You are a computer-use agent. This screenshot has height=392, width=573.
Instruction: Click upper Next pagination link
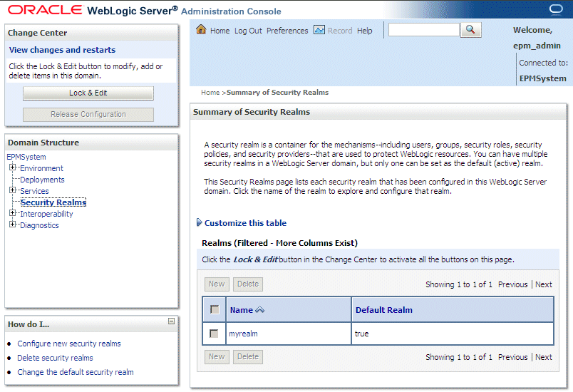coord(543,284)
